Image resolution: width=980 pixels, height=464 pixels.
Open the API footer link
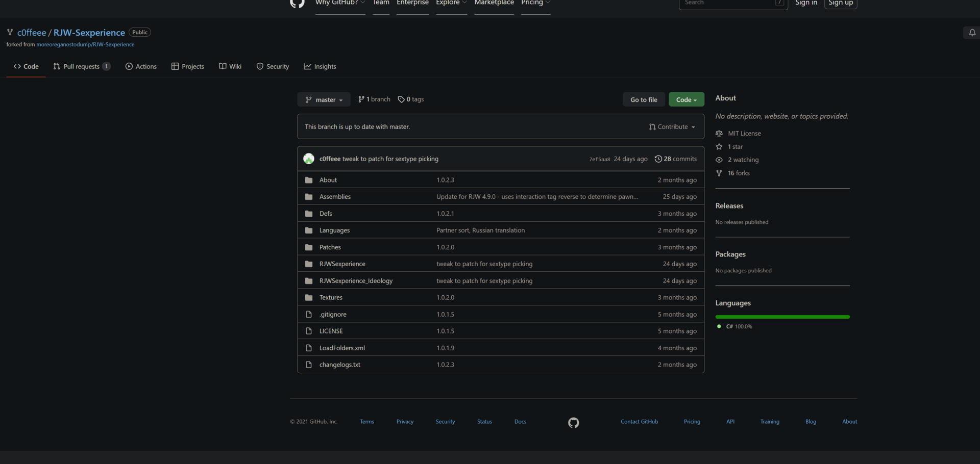point(730,422)
